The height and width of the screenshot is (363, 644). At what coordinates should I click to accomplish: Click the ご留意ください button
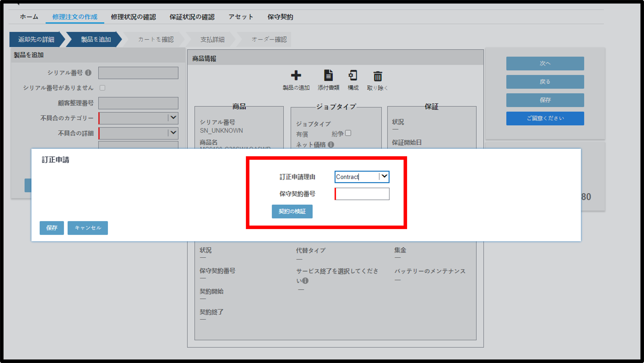coord(545,118)
